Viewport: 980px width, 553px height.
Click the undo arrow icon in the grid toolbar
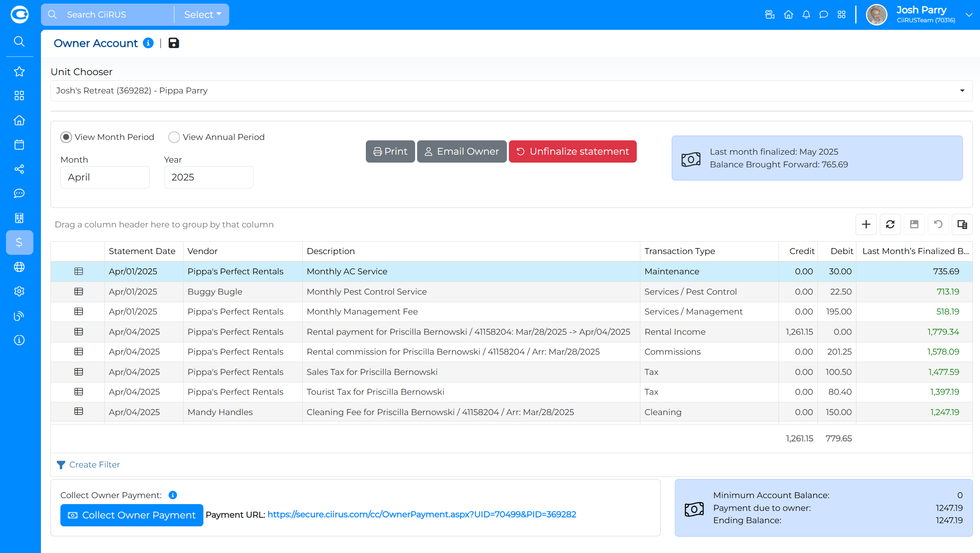pos(938,225)
